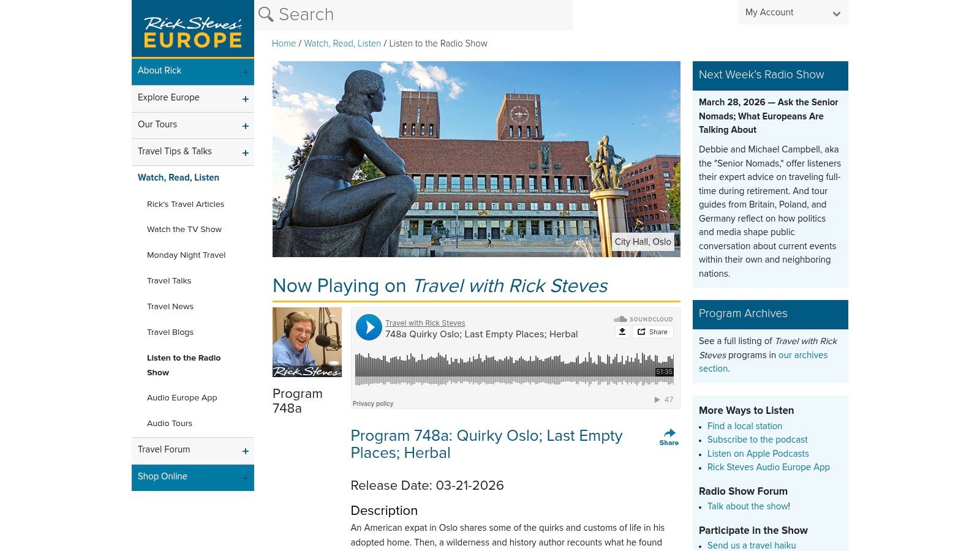980x551 pixels.
Task: Seek within the audio waveform
Action: 514,369
